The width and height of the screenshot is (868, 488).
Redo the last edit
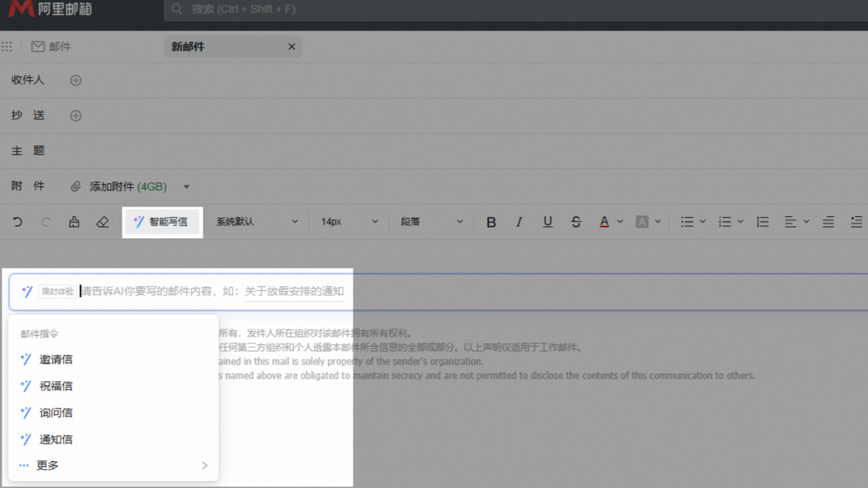point(46,222)
